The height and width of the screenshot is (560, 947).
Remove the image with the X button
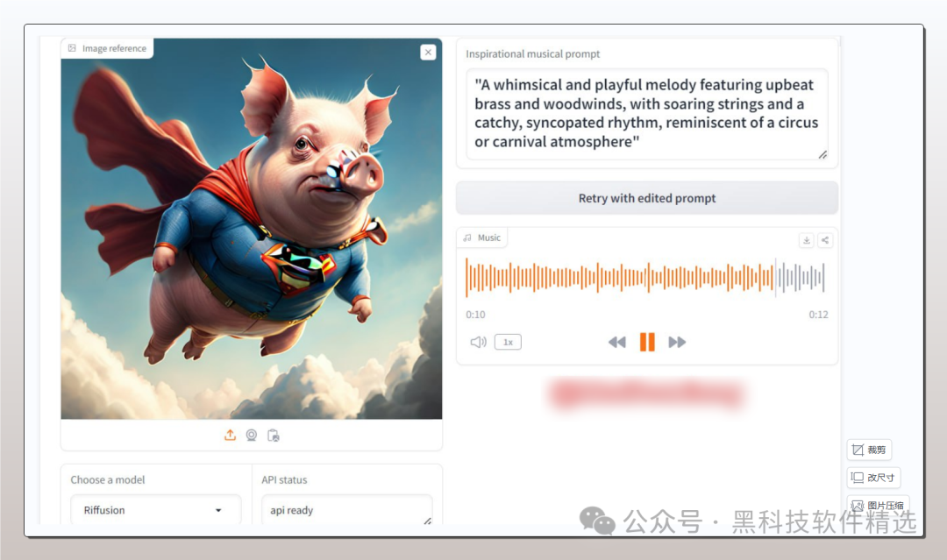point(428,53)
